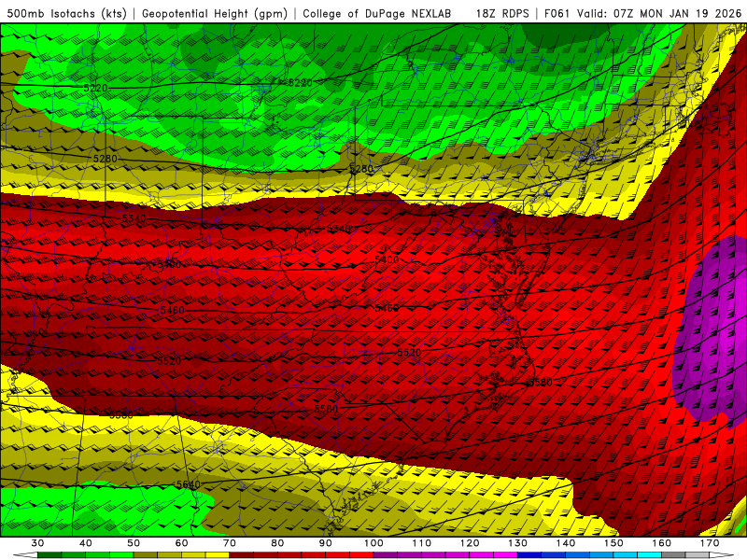
Task: Click the westernmost 5220 contour label
Action: [95, 88]
